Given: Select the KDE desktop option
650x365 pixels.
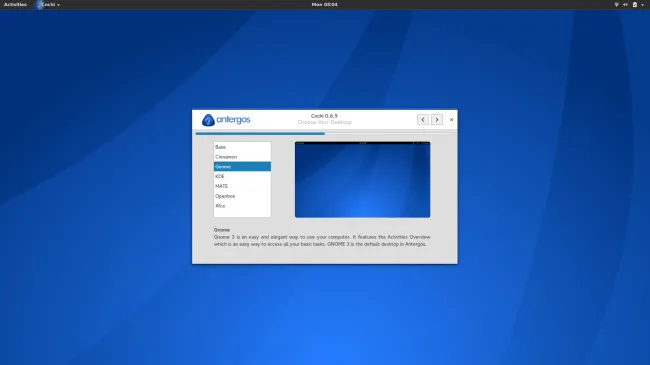Looking at the screenshot, I should coord(242,176).
